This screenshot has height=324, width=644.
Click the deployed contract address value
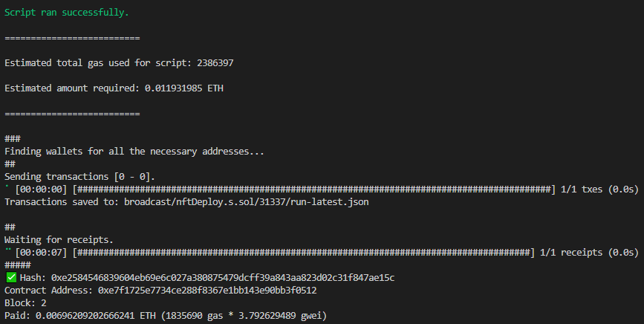tap(210, 290)
